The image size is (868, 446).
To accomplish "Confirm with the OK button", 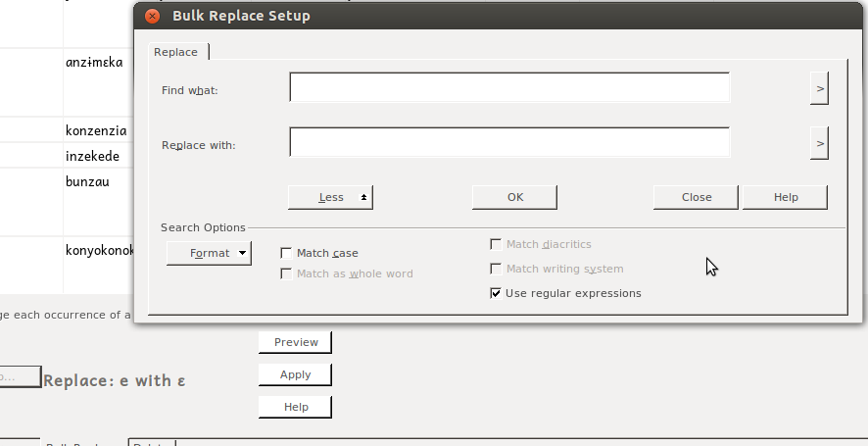I will pos(514,198).
